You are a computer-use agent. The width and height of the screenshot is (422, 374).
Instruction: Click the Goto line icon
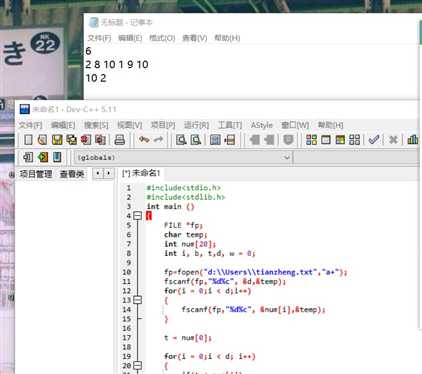pyautogui.click(x=230, y=140)
